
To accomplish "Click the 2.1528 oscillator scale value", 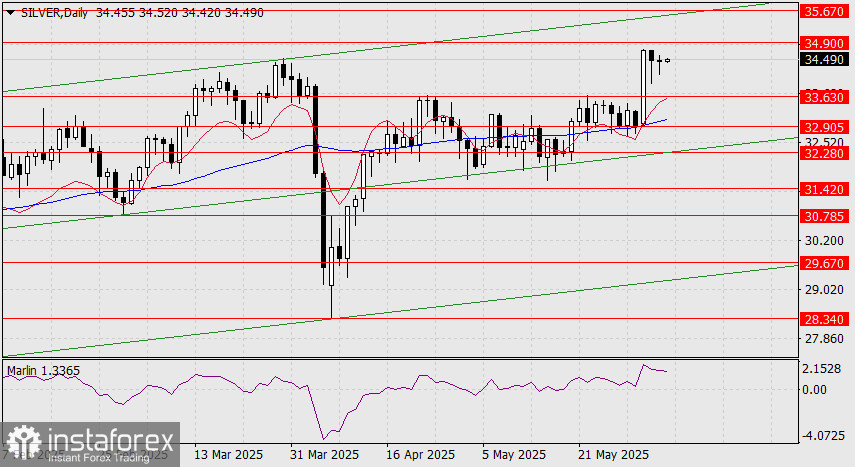I will click(822, 369).
